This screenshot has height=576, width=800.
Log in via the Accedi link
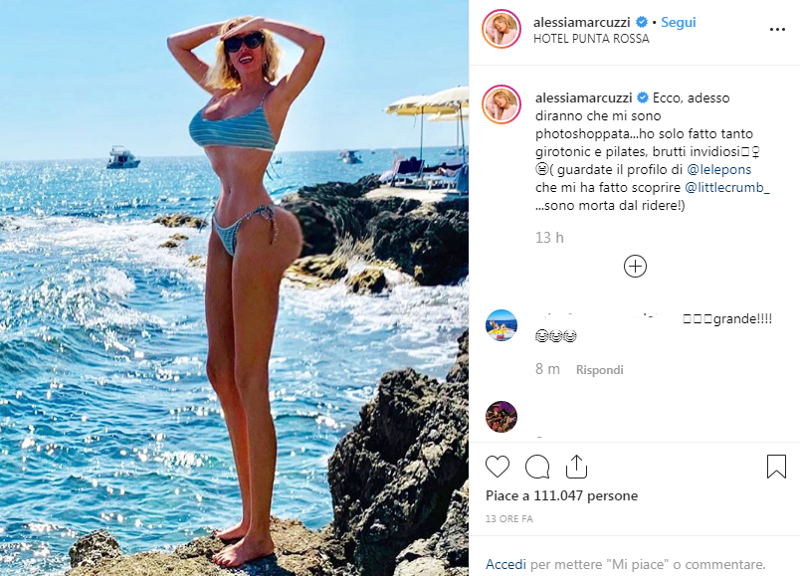(x=506, y=564)
